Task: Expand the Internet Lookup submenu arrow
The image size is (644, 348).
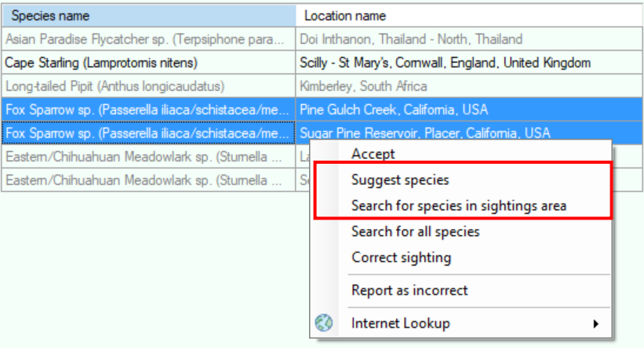Action: pos(595,324)
